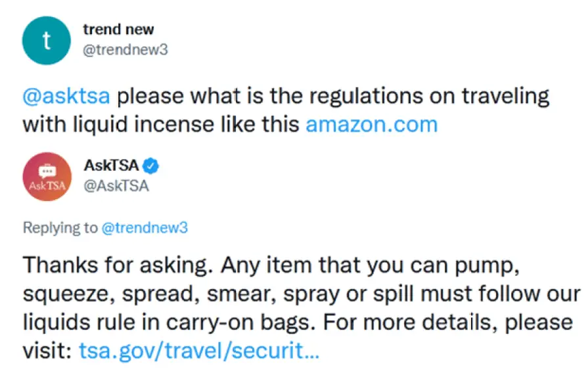Click the Replying to label
The height and width of the screenshot is (383, 588).
(60, 228)
